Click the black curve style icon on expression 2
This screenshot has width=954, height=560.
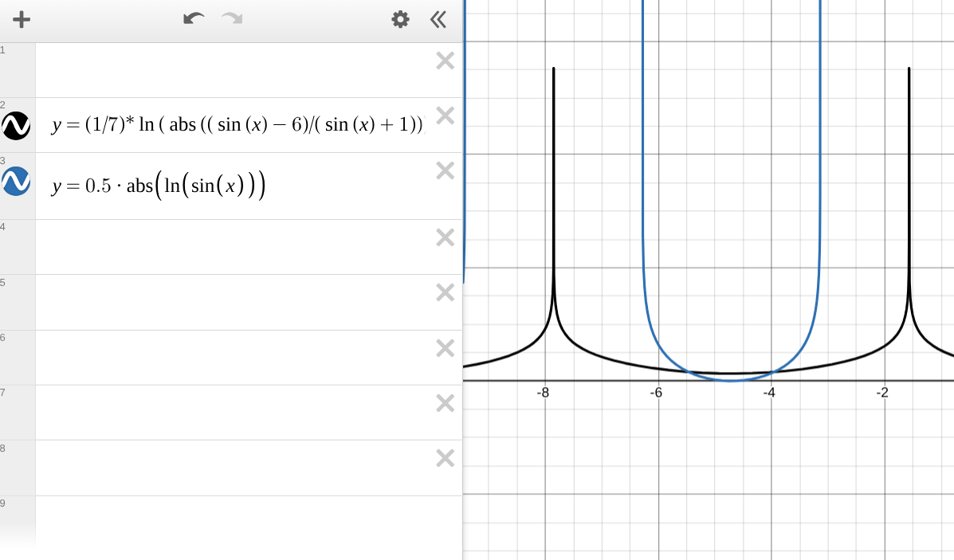click(15, 127)
